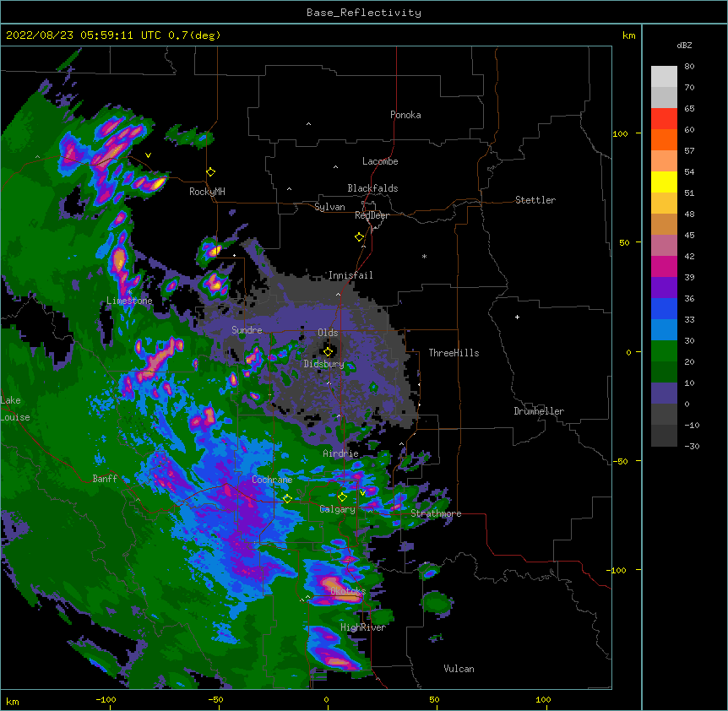This screenshot has width=728, height=711.
Task: Click the Okotoks label
Action: pyautogui.click(x=348, y=591)
